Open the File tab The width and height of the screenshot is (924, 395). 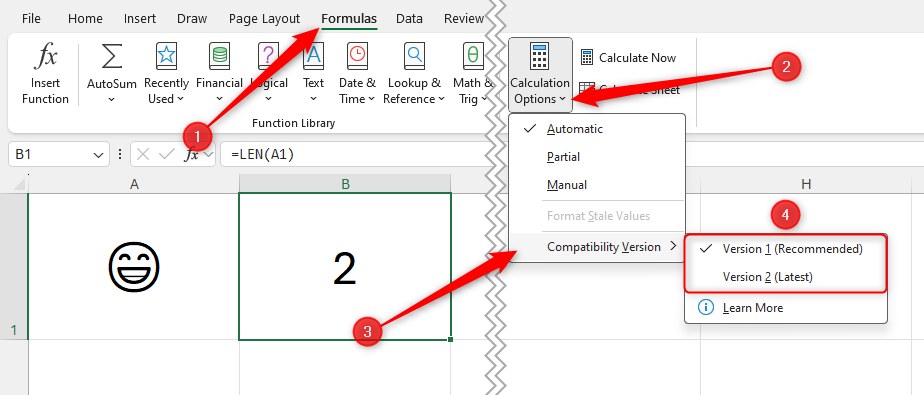click(x=31, y=18)
